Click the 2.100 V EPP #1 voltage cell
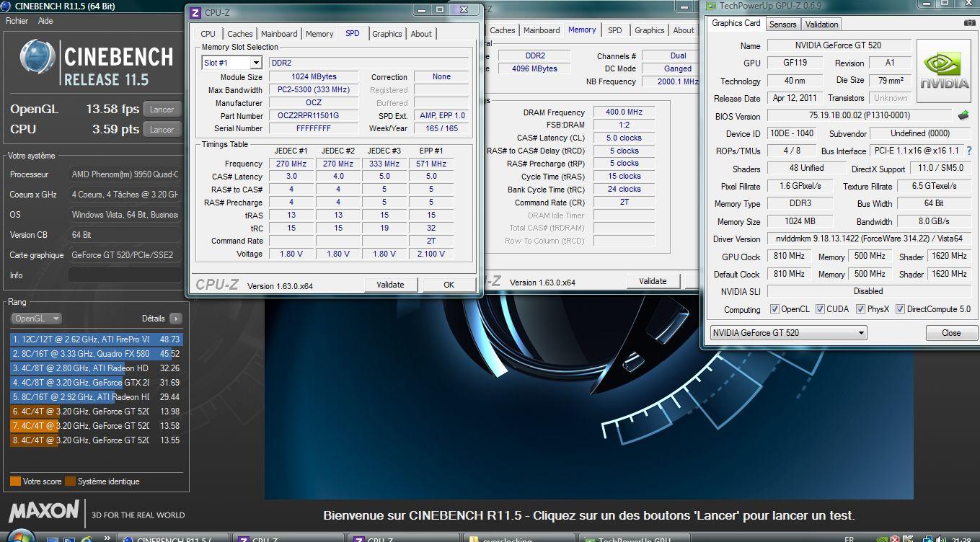 pos(431,254)
